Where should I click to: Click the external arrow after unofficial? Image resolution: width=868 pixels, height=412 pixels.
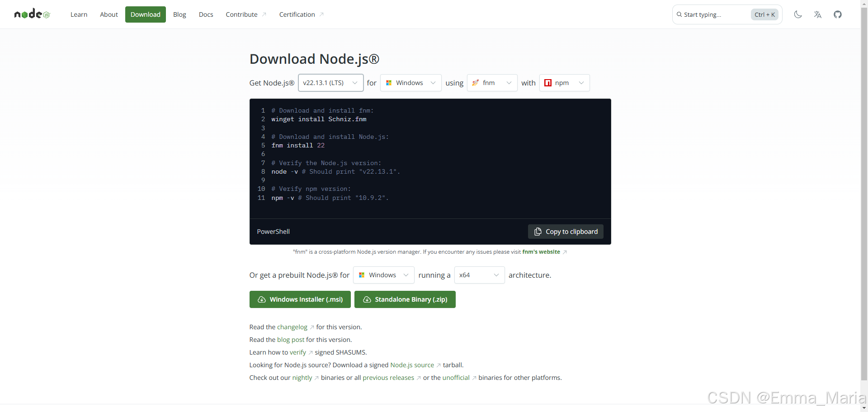click(x=474, y=378)
